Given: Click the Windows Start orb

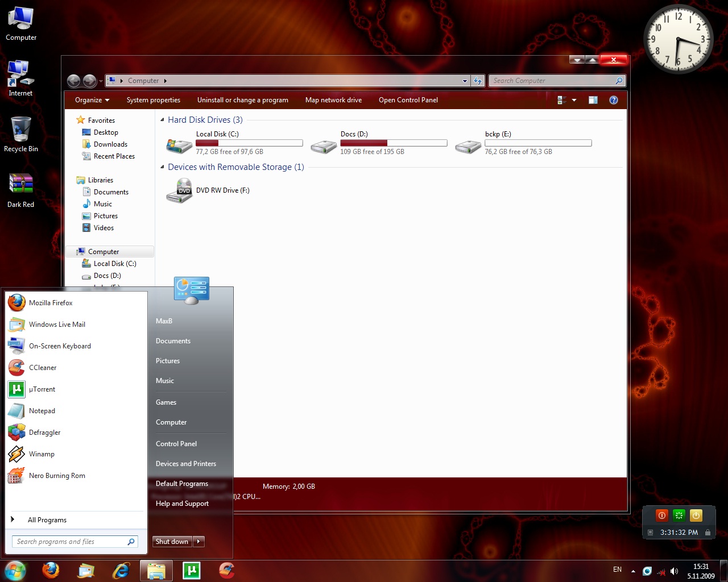Looking at the screenshot, I should (15, 570).
